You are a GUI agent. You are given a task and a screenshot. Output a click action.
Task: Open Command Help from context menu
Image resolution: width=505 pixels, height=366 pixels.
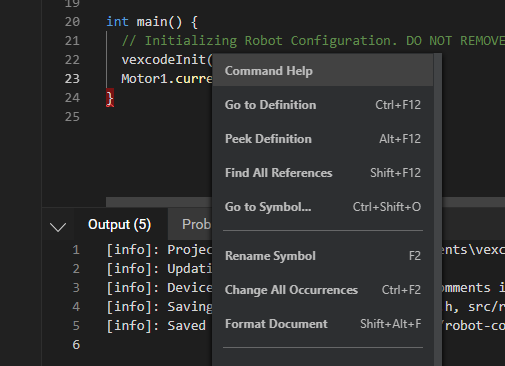(x=323, y=71)
